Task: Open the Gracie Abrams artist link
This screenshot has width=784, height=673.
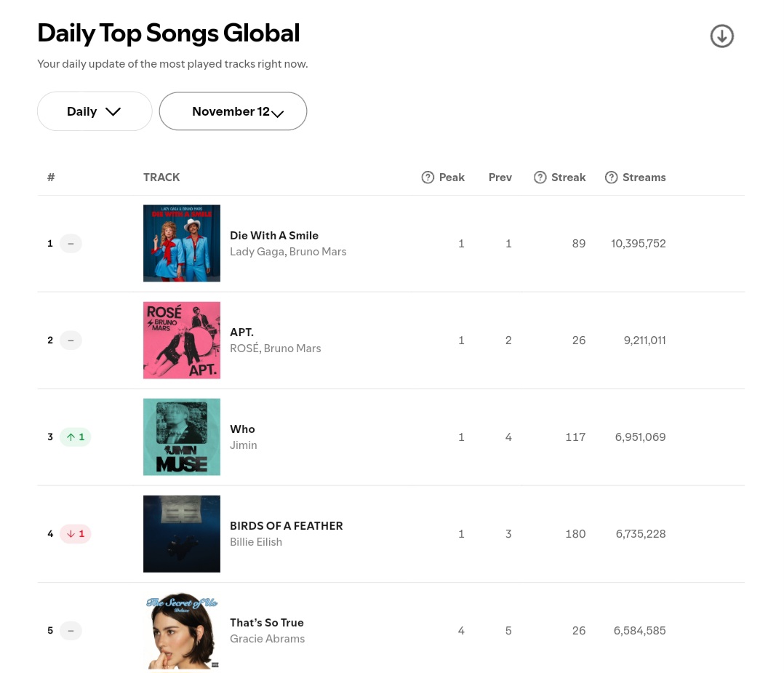Action: (x=267, y=639)
